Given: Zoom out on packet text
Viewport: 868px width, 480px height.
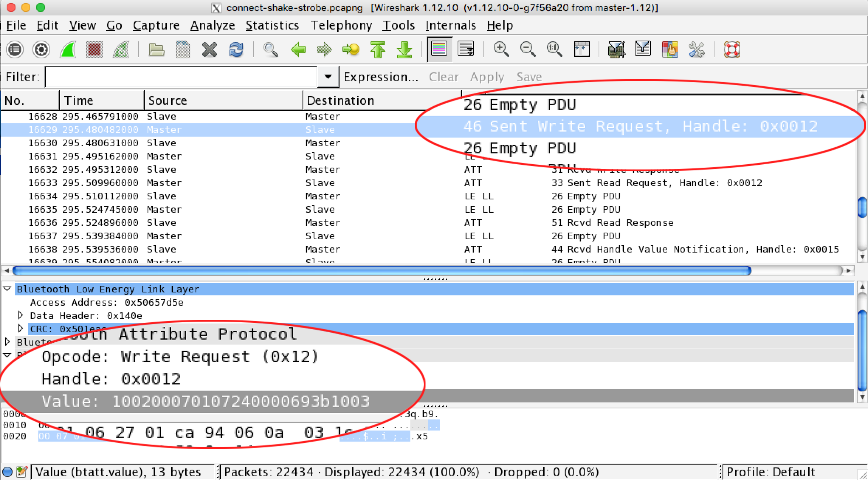Looking at the screenshot, I should (528, 49).
